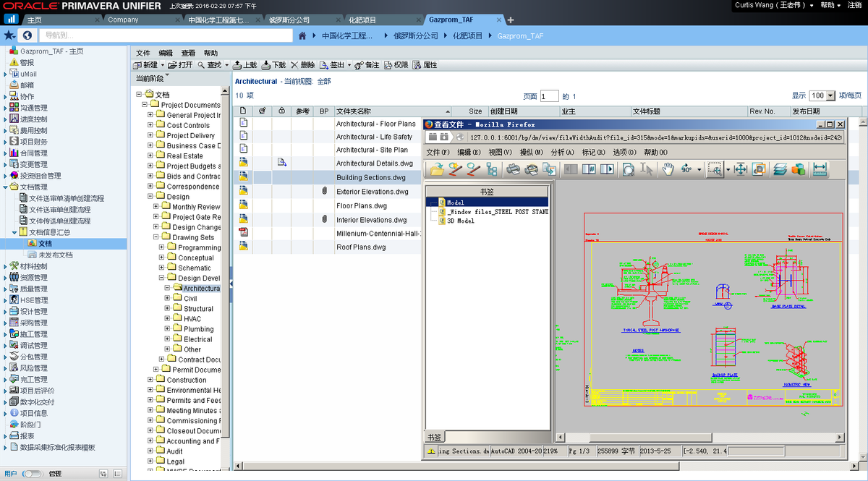Image resolution: width=868 pixels, height=481 pixels.
Task: Click the zoom window tool
Action: tap(714, 169)
